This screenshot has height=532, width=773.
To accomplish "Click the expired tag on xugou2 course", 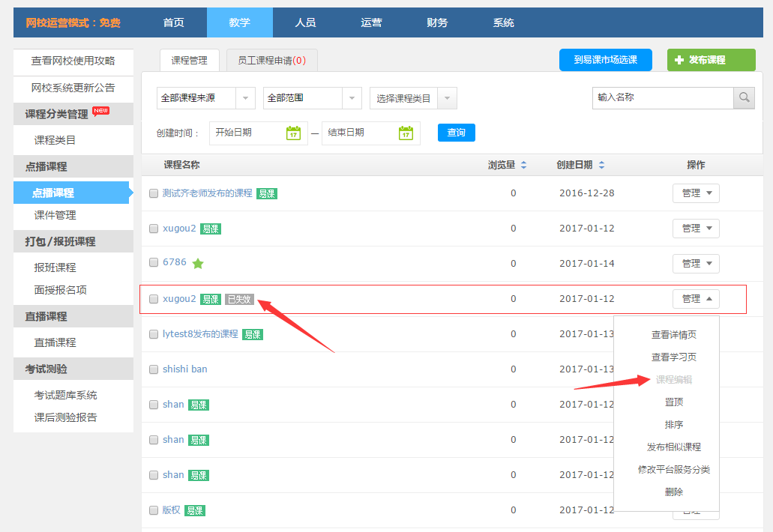I will pos(239,299).
